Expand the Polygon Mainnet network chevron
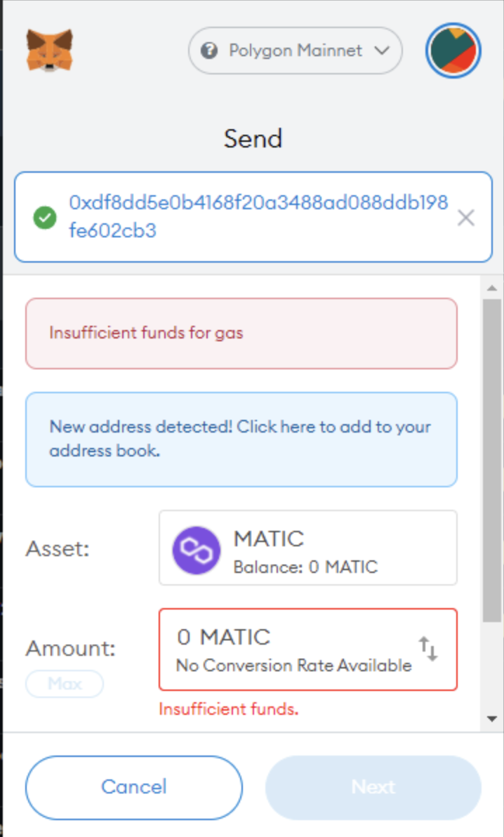Viewport: 504px width, 837px height. (x=382, y=51)
